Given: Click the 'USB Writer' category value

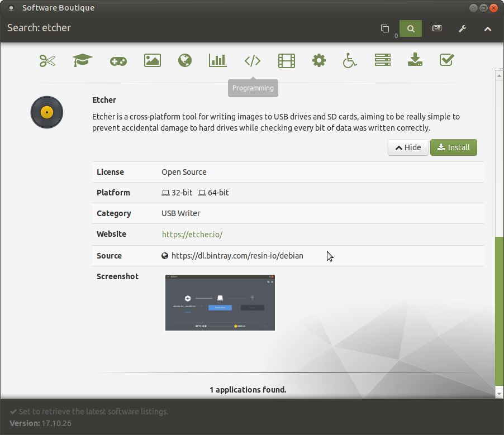Looking at the screenshot, I should (180, 213).
